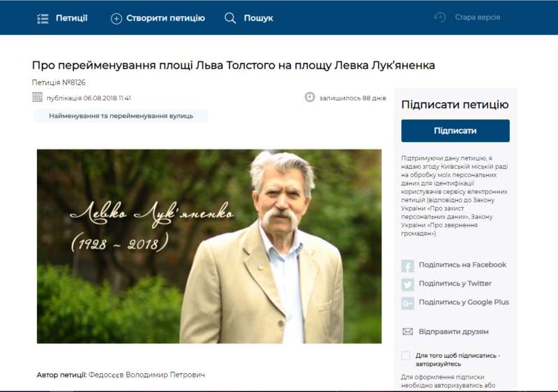Tick the authorization checkbox to sign
Screen dimensions: 558x392
(x=406, y=356)
